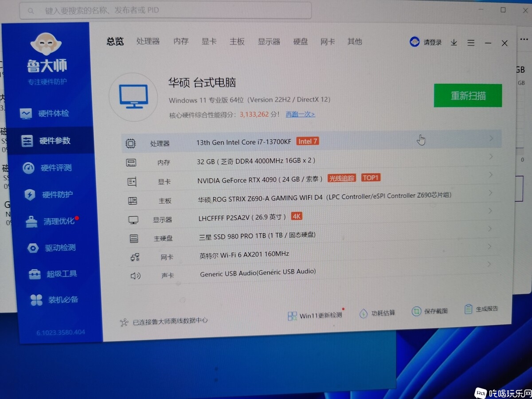The image size is (532, 399).
Task: Expand the 主板 row chevron
Action: pos(490,193)
